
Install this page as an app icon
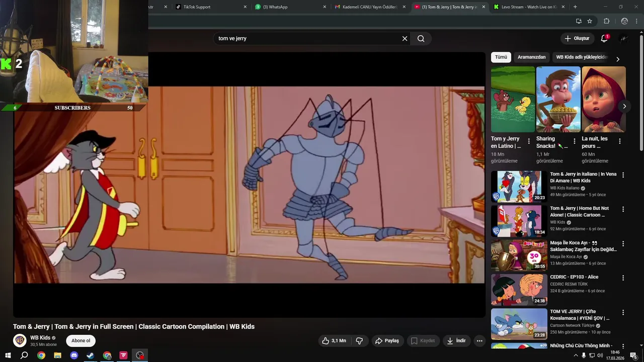coord(579,21)
